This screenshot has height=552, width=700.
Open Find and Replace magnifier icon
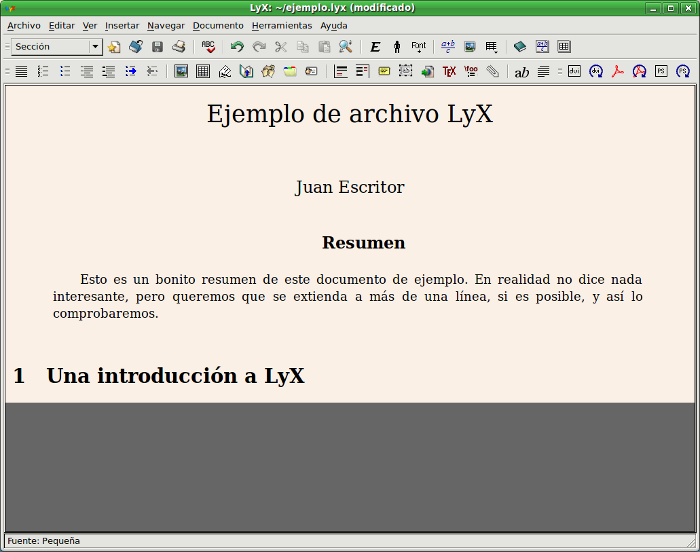tap(346, 46)
